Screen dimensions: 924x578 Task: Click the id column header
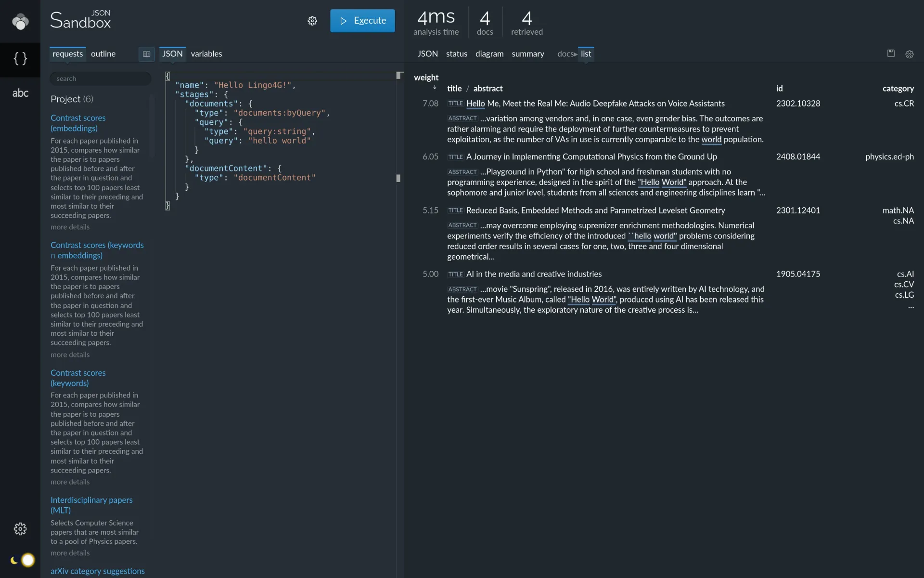coord(779,88)
